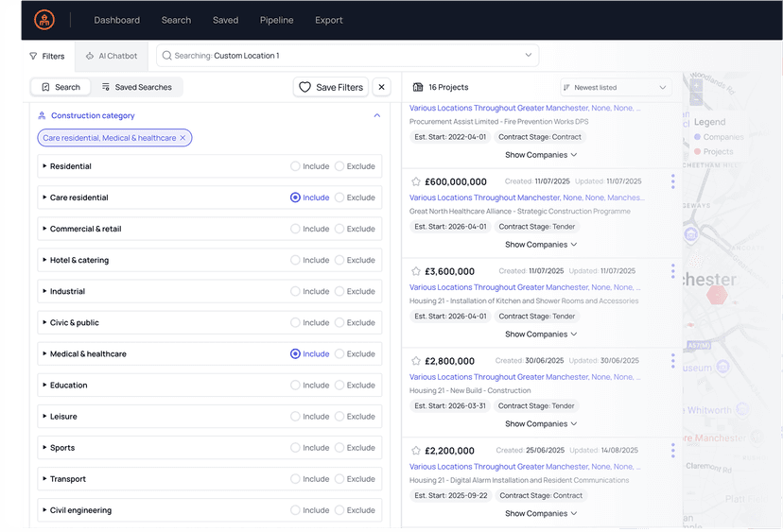Star the £600,000,000 project as favorite

(x=415, y=181)
